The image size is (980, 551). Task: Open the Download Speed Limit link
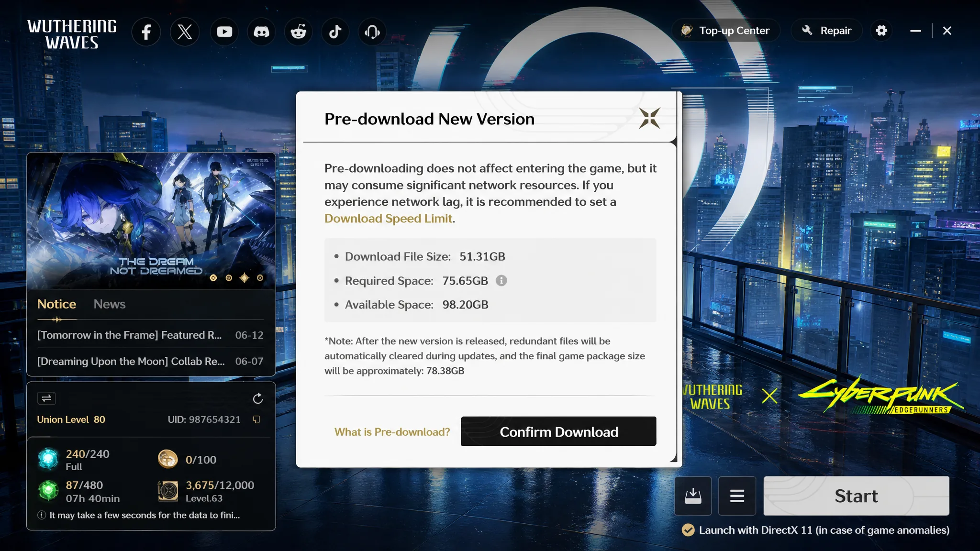[388, 219]
